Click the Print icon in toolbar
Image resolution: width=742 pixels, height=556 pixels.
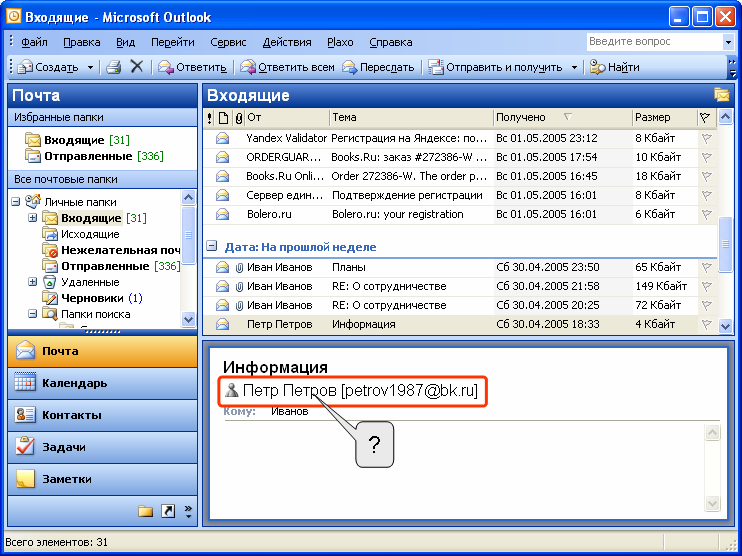114,67
